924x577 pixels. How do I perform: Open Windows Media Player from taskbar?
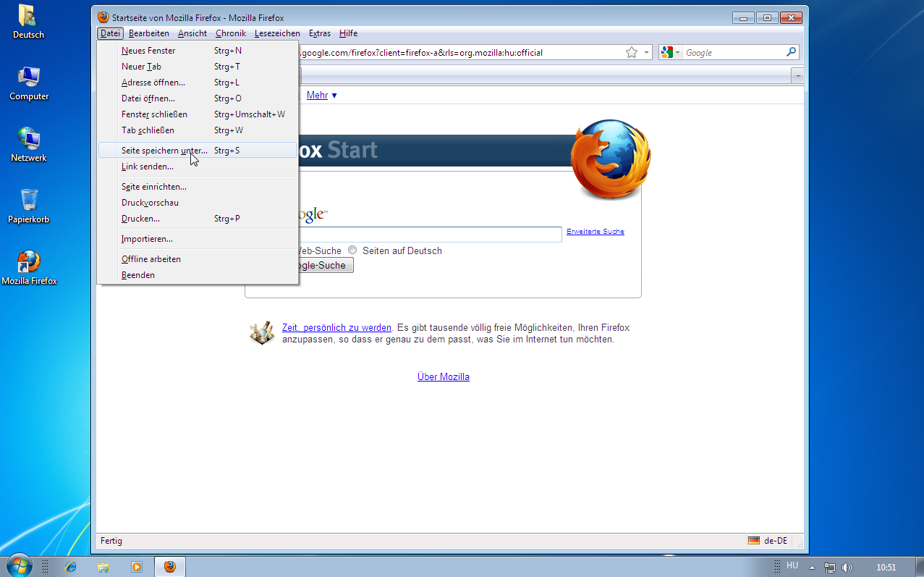click(137, 567)
